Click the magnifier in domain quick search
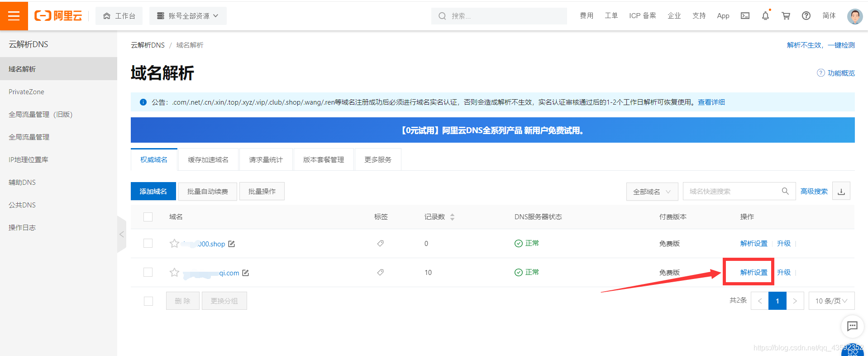This screenshot has height=356, width=868. (785, 191)
